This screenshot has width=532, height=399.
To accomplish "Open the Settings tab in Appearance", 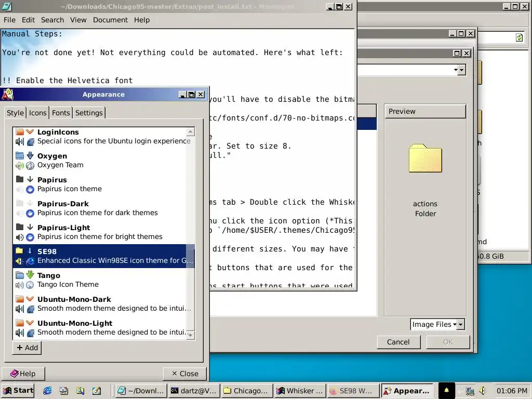I will click(89, 113).
